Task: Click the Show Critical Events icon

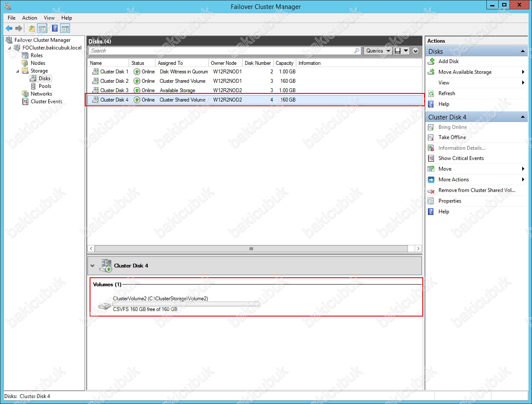Action: coord(431,158)
